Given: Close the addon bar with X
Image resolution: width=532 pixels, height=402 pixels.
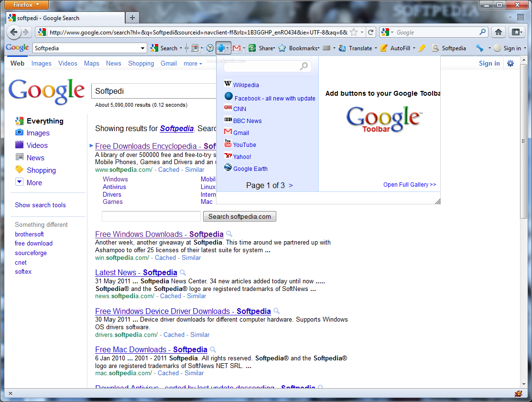Looking at the screenshot, I should tap(11, 393).
